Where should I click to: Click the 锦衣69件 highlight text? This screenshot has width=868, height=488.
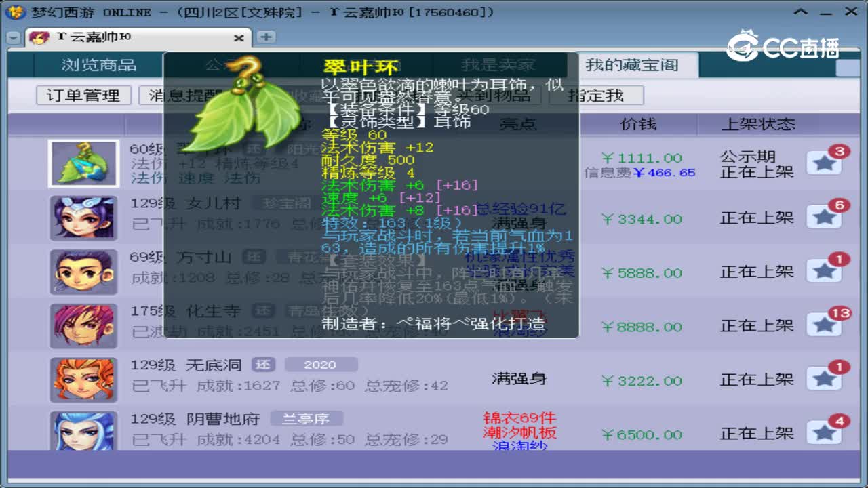(x=519, y=418)
